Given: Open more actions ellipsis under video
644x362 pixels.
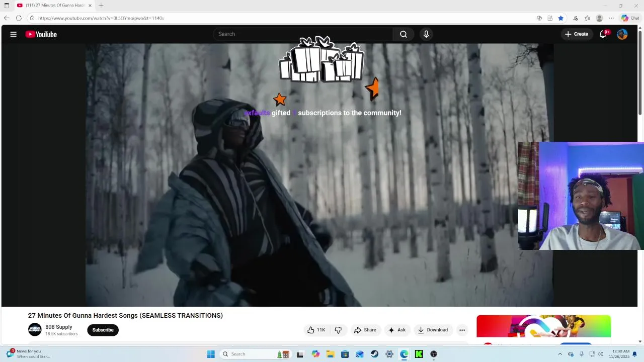Looking at the screenshot, I should click(x=462, y=330).
